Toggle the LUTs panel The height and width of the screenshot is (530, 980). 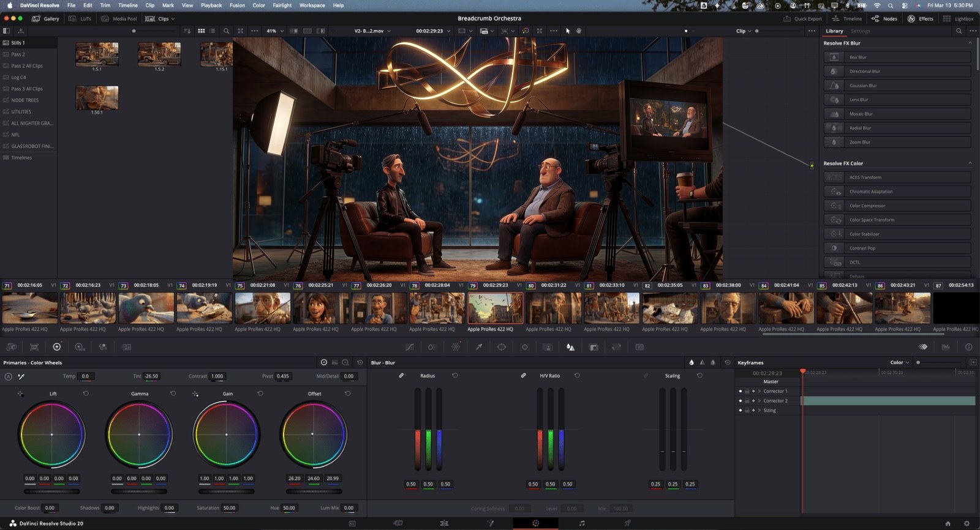[x=80, y=18]
